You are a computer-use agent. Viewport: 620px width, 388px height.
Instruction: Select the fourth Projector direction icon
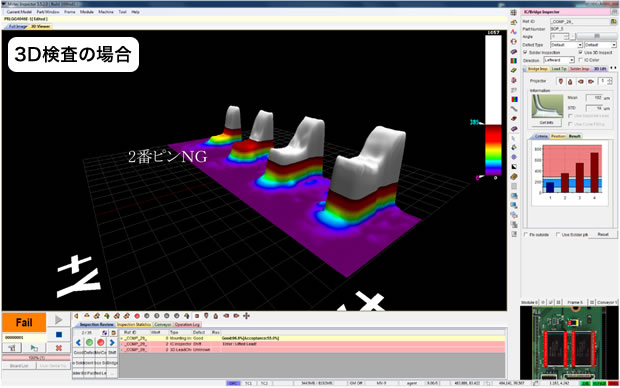pyautogui.click(x=591, y=81)
